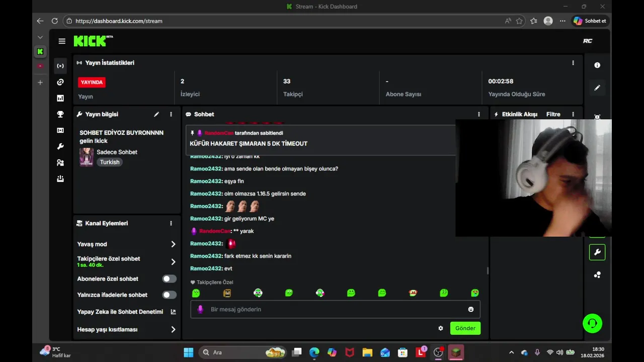644x362 pixels.
Task: Open browser three-dot settings menu
Action: [562, 21]
